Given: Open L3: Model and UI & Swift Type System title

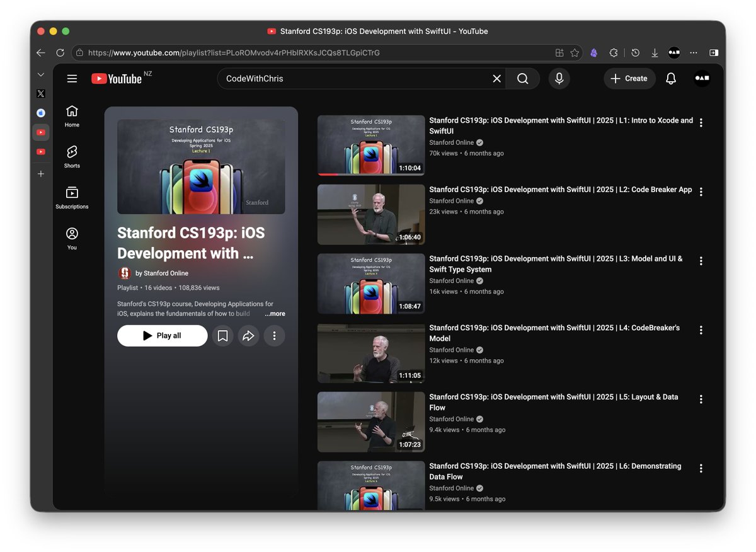Looking at the screenshot, I should pyautogui.click(x=556, y=264).
